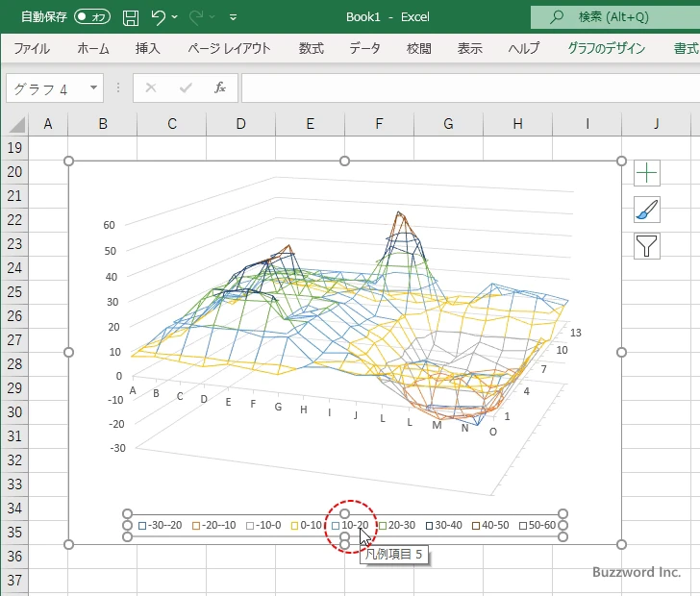Click into the formula bar input
Screen dimensions: 700x596
coord(470,88)
